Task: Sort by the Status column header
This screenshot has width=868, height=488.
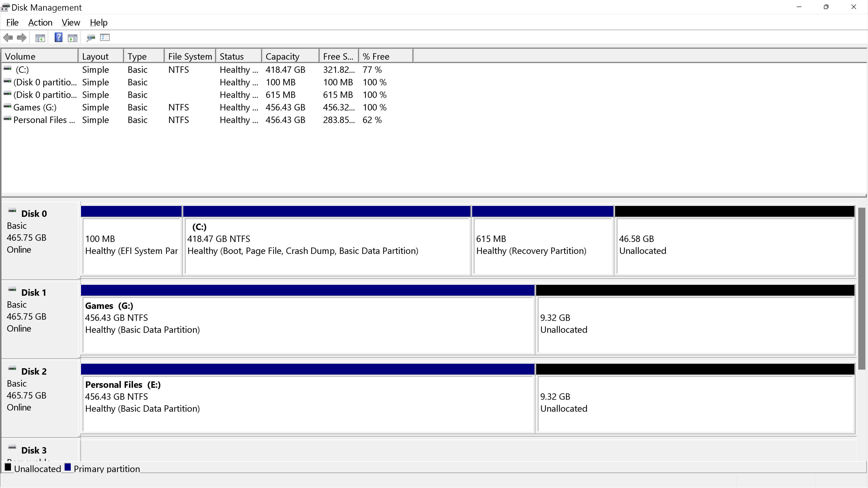Action: 239,56
